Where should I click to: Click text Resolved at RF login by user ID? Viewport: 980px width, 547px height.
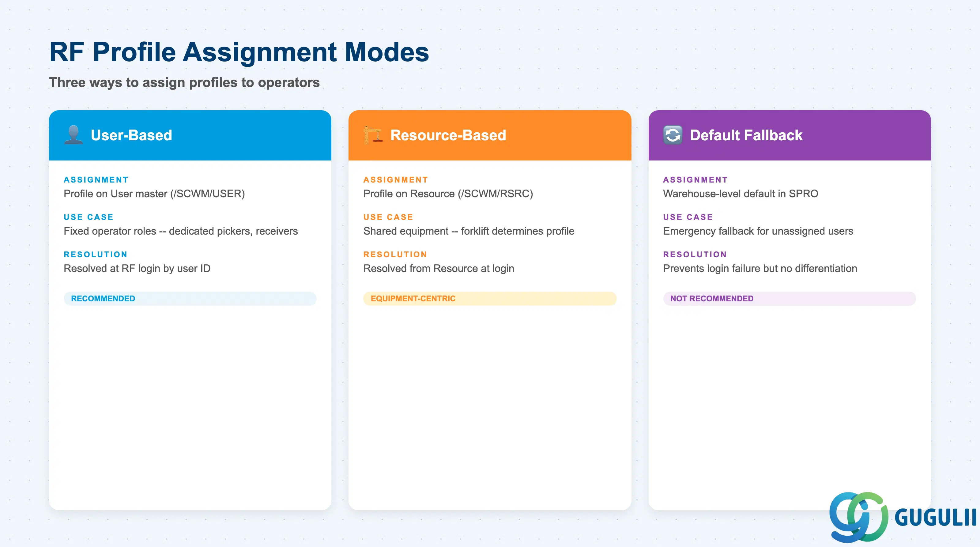pyautogui.click(x=137, y=268)
